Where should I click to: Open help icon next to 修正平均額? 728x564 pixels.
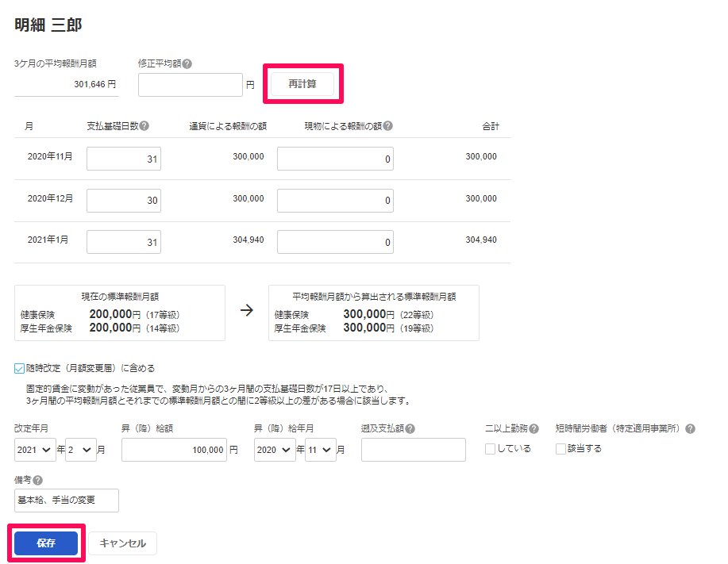pyautogui.click(x=187, y=64)
